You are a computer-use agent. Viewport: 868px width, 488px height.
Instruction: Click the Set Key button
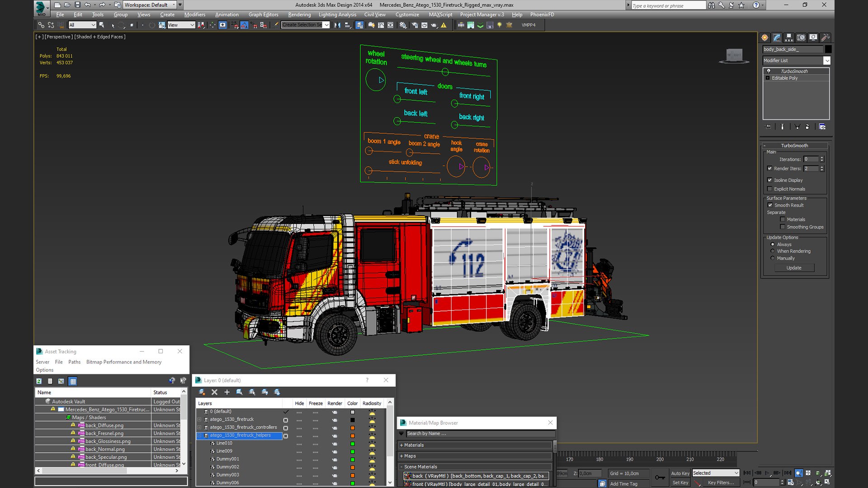(x=680, y=483)
